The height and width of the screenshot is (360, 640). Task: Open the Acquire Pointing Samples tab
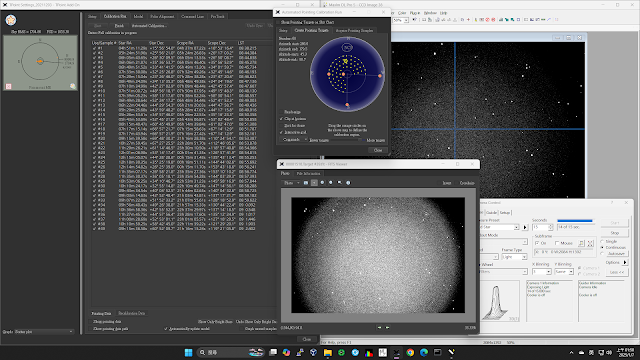tap(354, 30)
